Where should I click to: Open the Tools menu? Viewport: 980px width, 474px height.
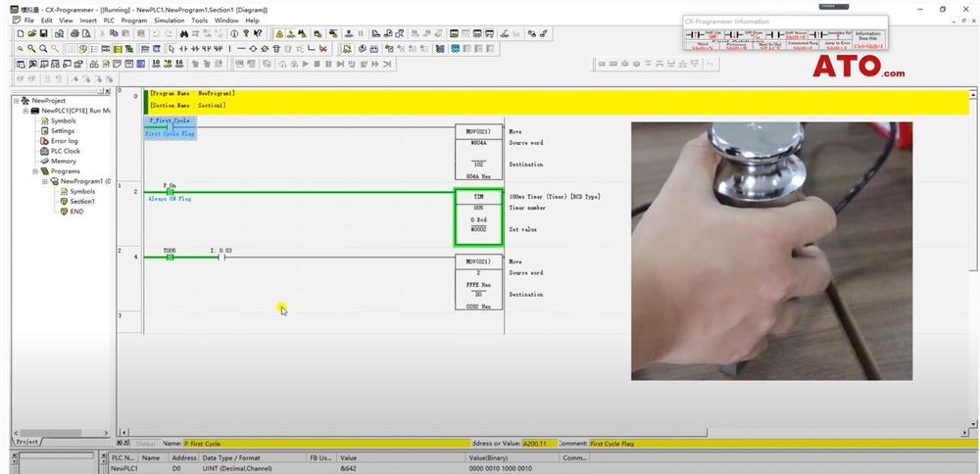click(x=199, y=21)
